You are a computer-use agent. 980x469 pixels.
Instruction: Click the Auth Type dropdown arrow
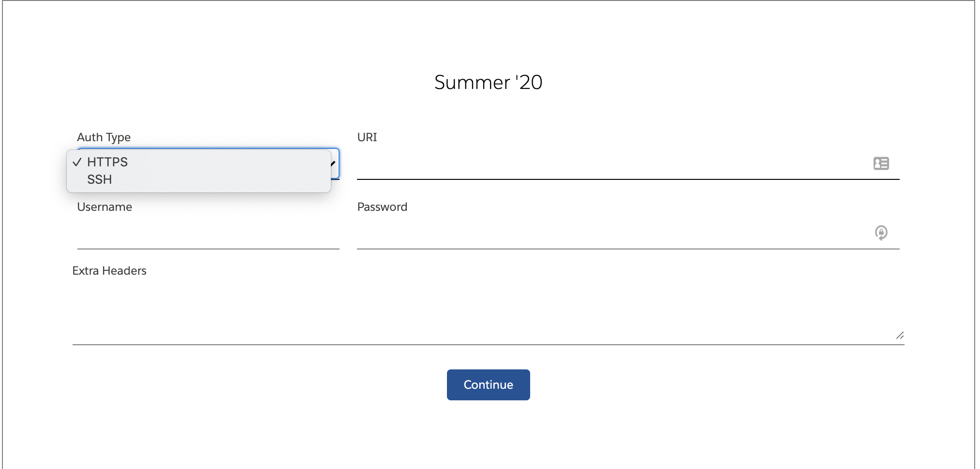tap(334, 163)
